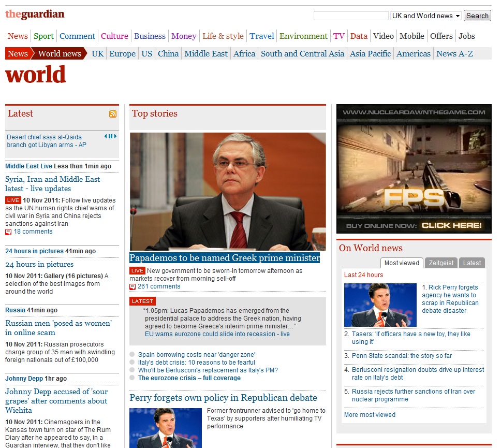Show previous headline in the Latest ticker

coord(106,136)
